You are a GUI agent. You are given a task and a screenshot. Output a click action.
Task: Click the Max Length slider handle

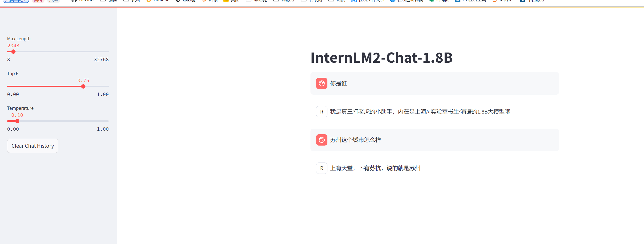click(13, 52)
